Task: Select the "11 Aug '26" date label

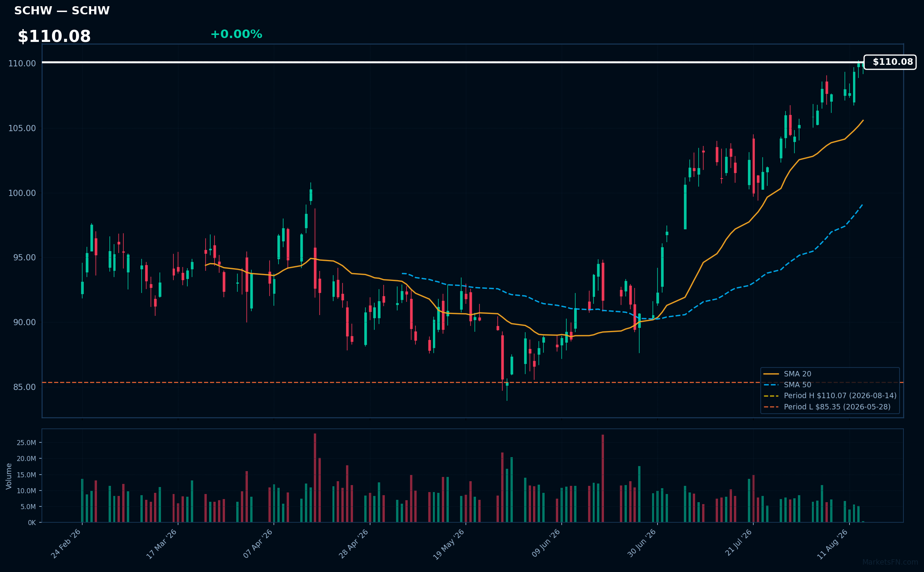Action: click(833, 544)
